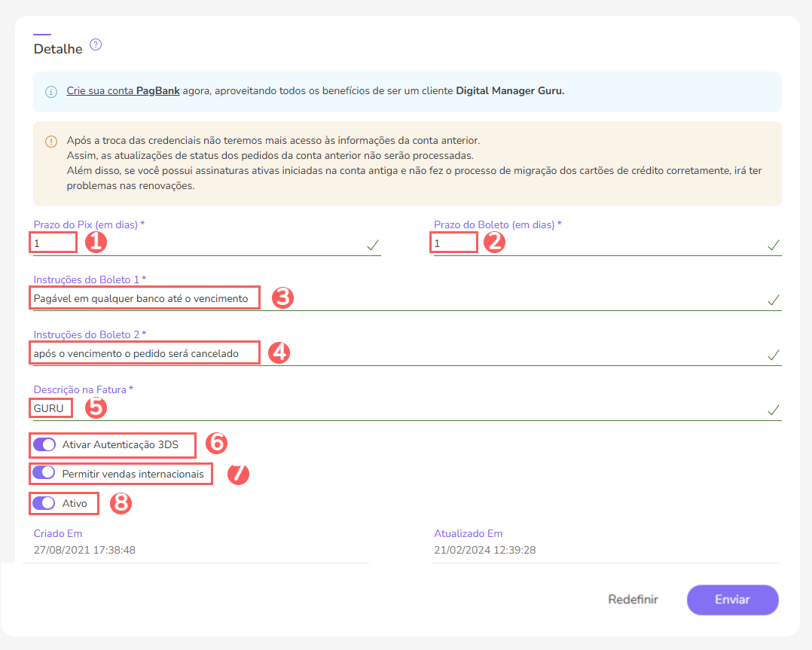Click Redefinir to reset the form

[632, 600]
